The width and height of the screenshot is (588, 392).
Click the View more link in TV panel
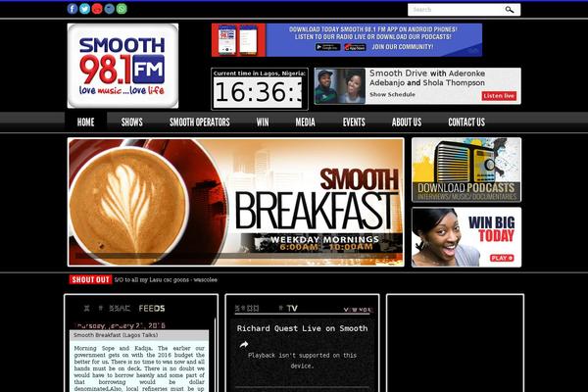(x=358, y=310)
